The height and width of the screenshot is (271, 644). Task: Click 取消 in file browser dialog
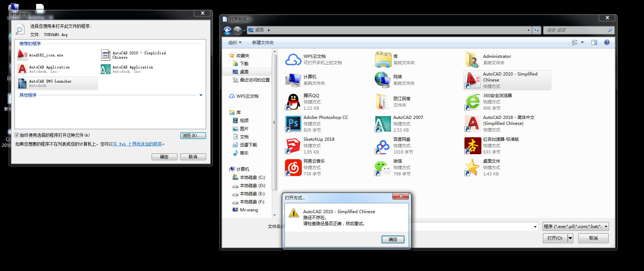pos(593,238)
